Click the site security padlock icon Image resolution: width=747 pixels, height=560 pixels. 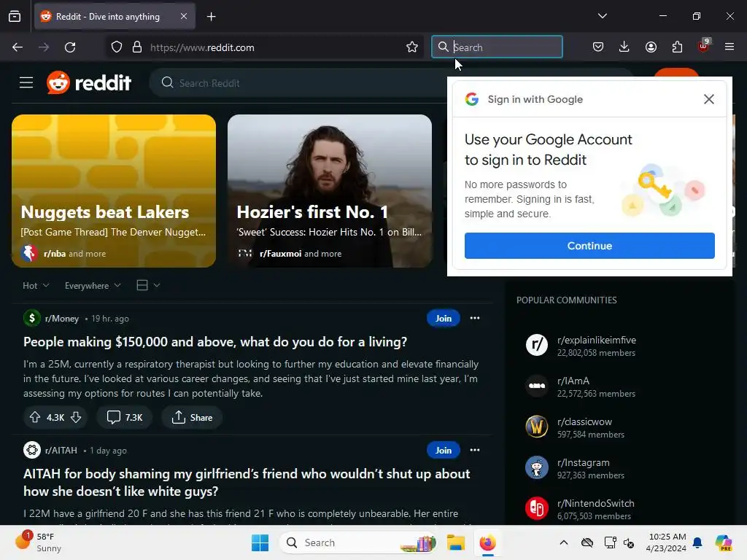pyautogui.click(x=137, y=47)
